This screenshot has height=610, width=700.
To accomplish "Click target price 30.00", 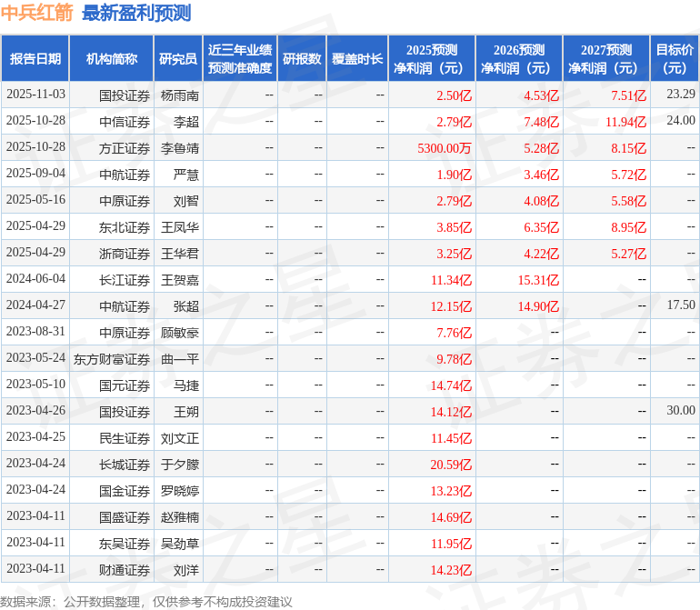I will (x=681, y=410).
